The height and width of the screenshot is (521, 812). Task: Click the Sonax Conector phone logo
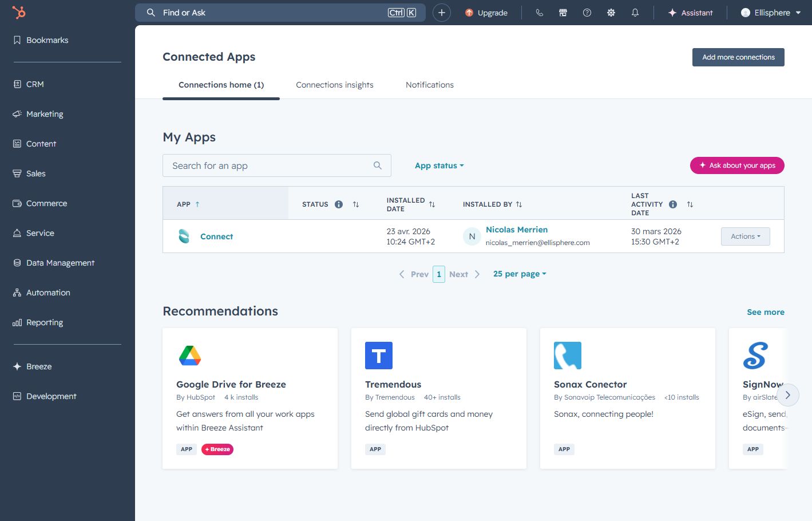(568, 356)
